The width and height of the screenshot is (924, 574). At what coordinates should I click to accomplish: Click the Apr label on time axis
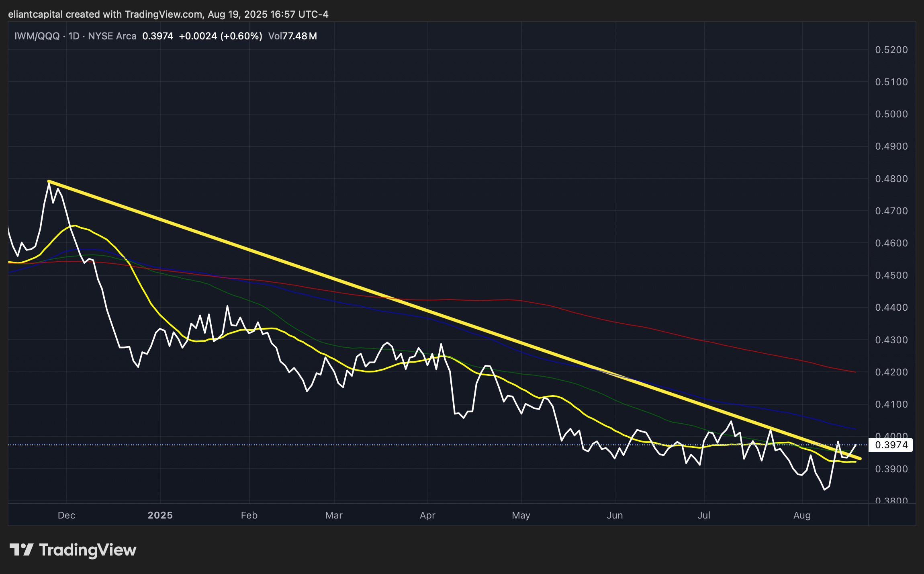(x=427, y=515)
